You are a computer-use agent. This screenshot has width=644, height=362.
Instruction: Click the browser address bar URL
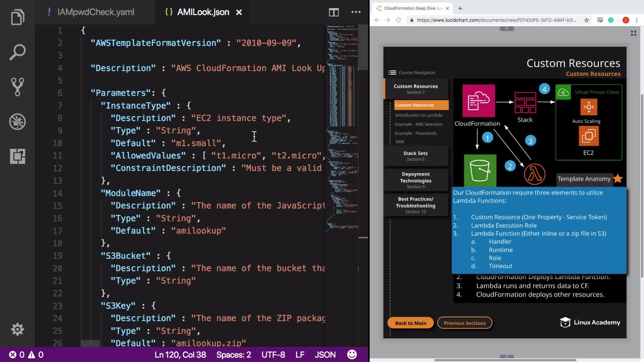(x=496, y=20)
